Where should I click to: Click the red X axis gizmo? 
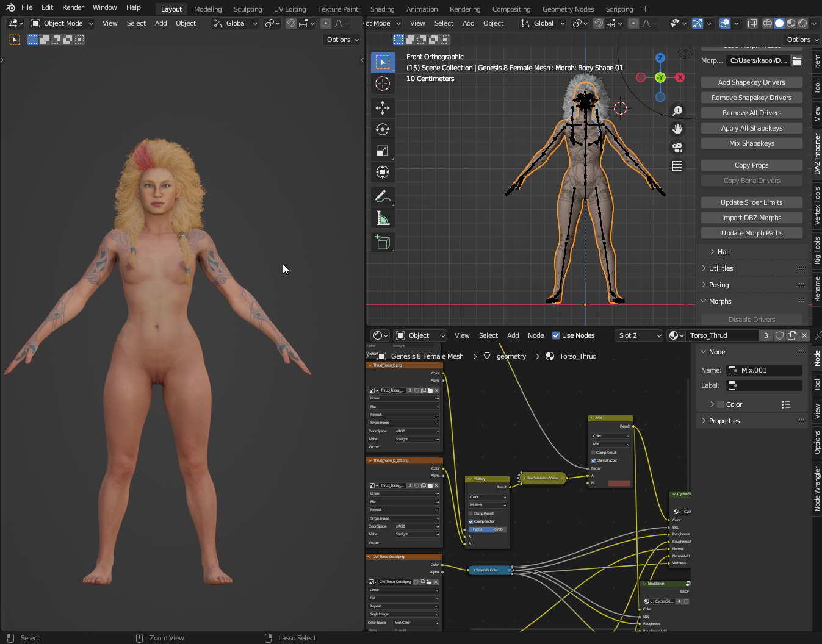pos(680,77)
